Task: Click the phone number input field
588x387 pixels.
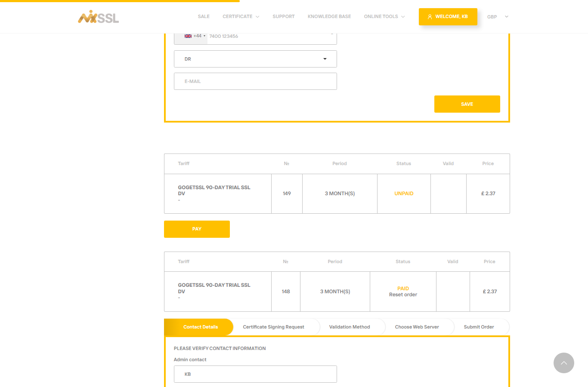Action: coord(272,37)
